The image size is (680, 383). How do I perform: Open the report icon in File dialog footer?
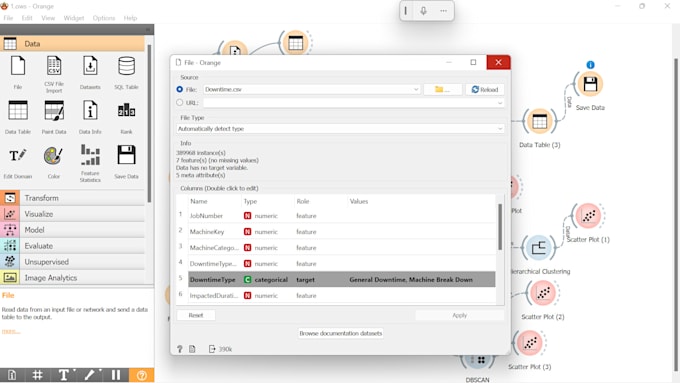click(x=192, y=349)
